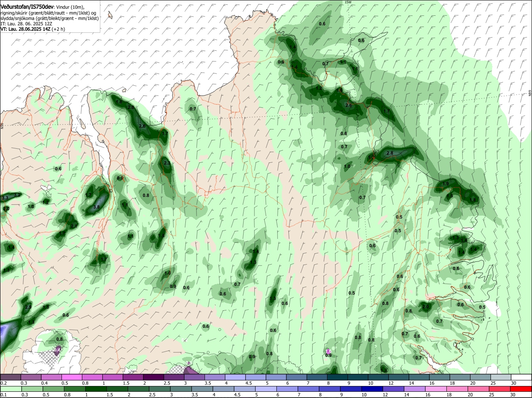532x398 pixels.
Task: Select the white upper-legend swatch at 30
Action: coord(522,377)
